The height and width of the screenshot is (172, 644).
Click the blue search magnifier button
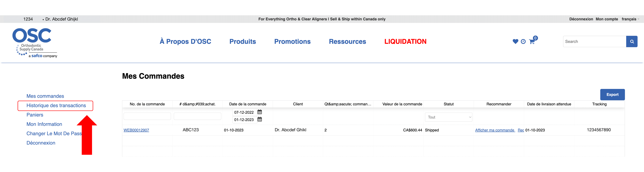pos(632,42)
